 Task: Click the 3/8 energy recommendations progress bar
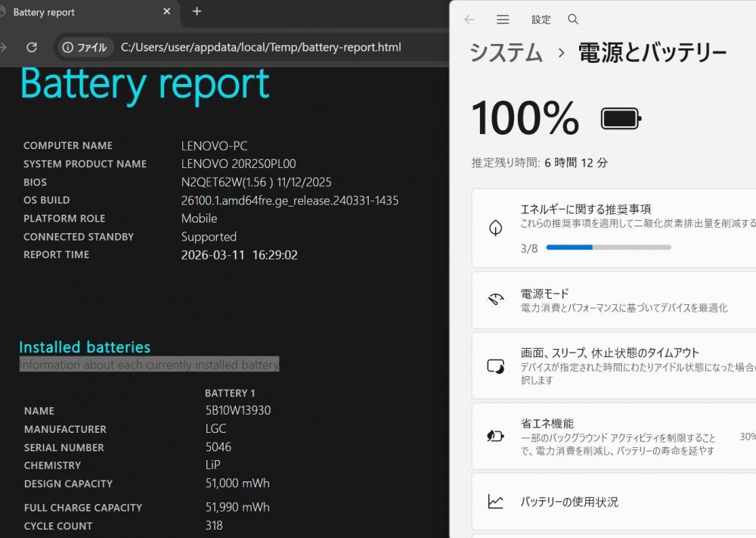tap(608, 247)
